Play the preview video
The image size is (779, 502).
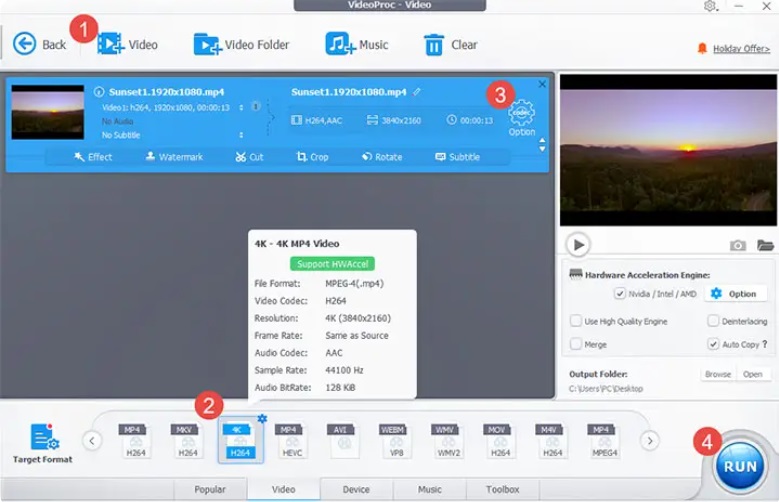578,245
